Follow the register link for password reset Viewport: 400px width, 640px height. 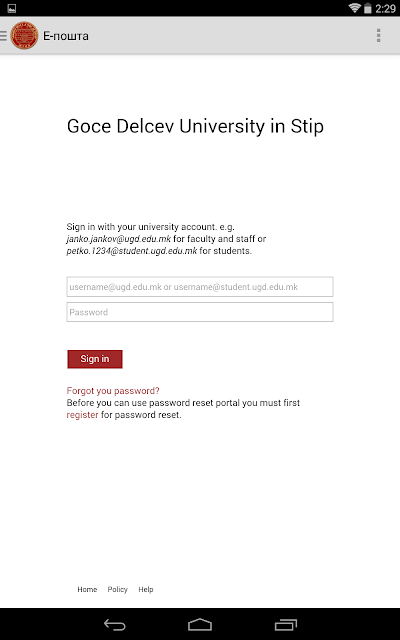tap(82, 415)
